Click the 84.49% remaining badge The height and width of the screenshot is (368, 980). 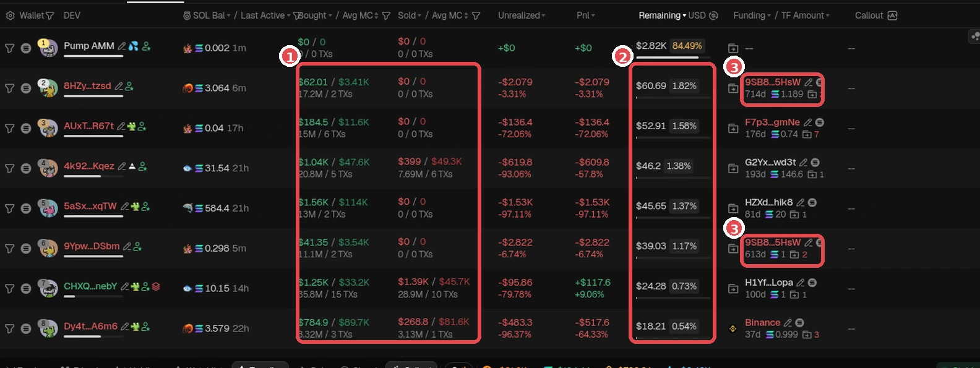[687, 46]
